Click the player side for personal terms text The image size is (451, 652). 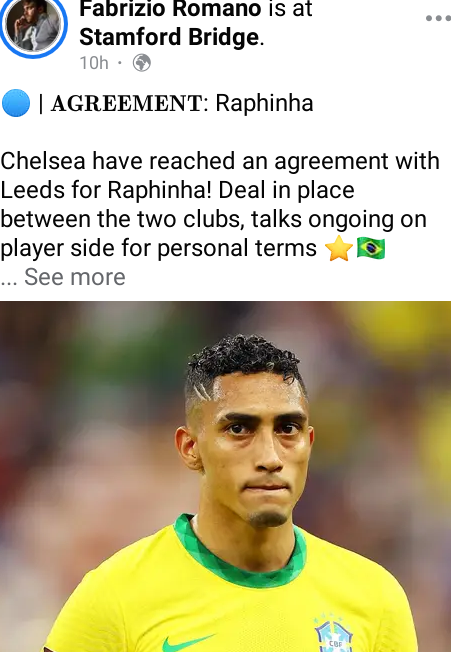(x=158, y=249)
